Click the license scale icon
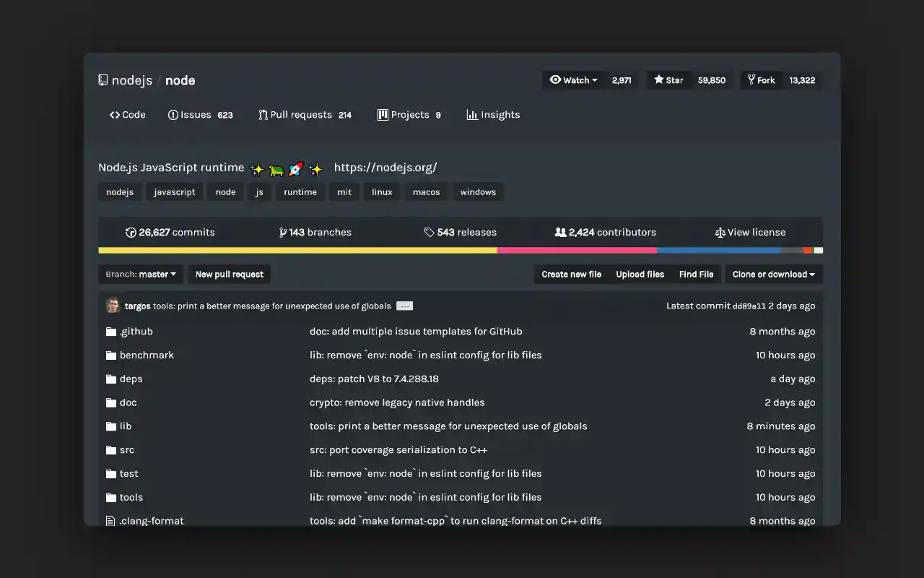Image resolution: width=924 pixels, height=578 pixels. (x=720, y=233)
